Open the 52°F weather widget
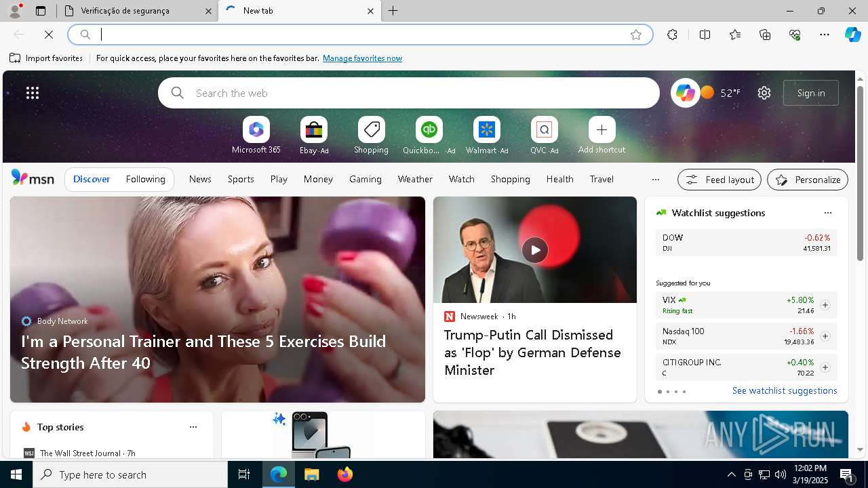868x488 pixels. click(721, 93)
